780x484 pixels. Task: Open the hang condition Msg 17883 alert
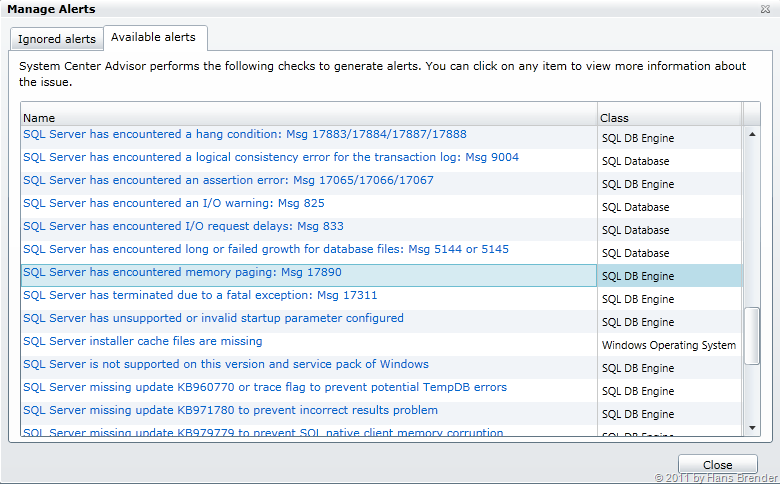click(244, 134)
